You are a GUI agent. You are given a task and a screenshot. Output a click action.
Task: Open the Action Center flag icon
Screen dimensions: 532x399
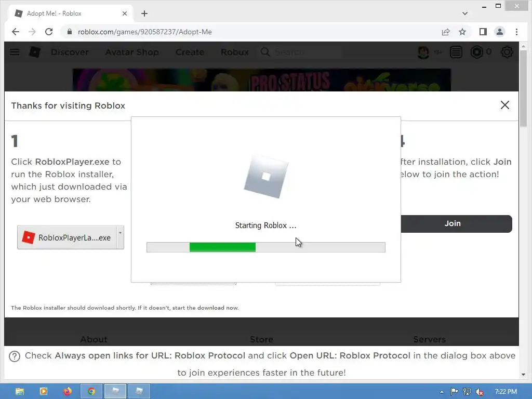(x=454, y=392)
